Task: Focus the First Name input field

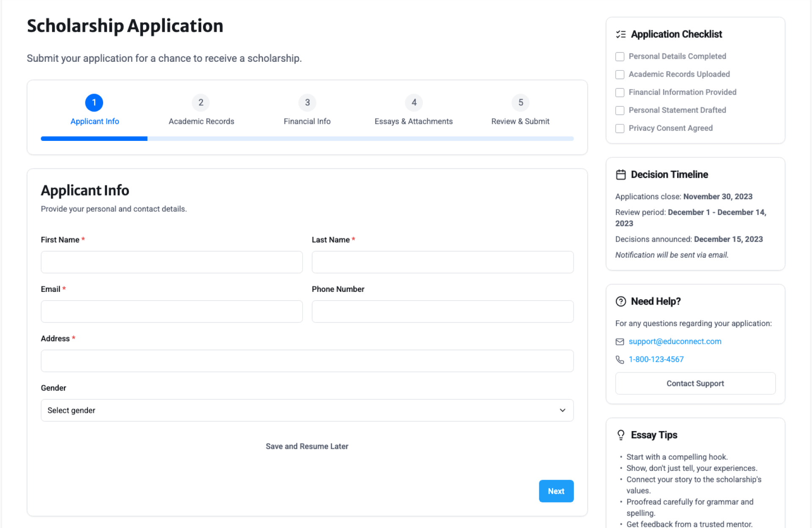Action: [171, 262]
